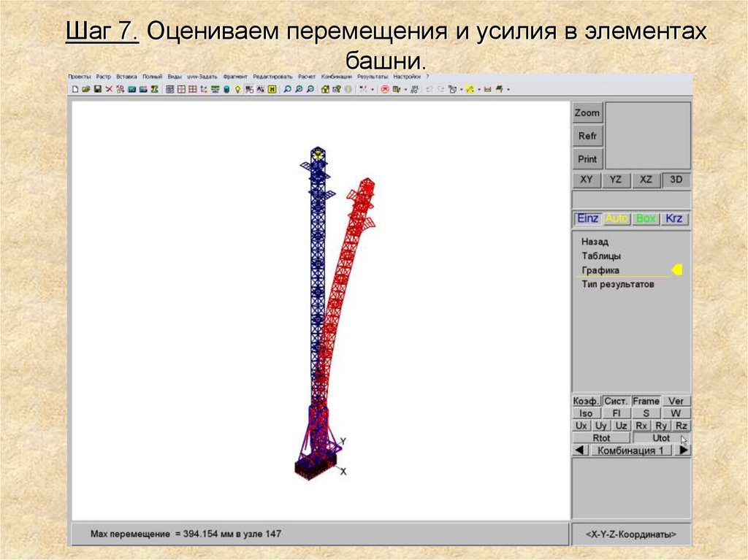The height and width of the screenshot is (560, 748).
Task: Click the first blue grid icon
Action: [169, 89]
